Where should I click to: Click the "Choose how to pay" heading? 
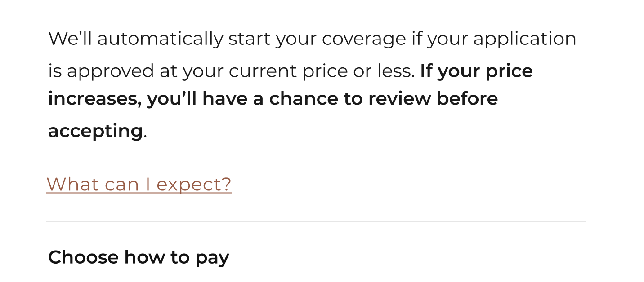point(139,258)
